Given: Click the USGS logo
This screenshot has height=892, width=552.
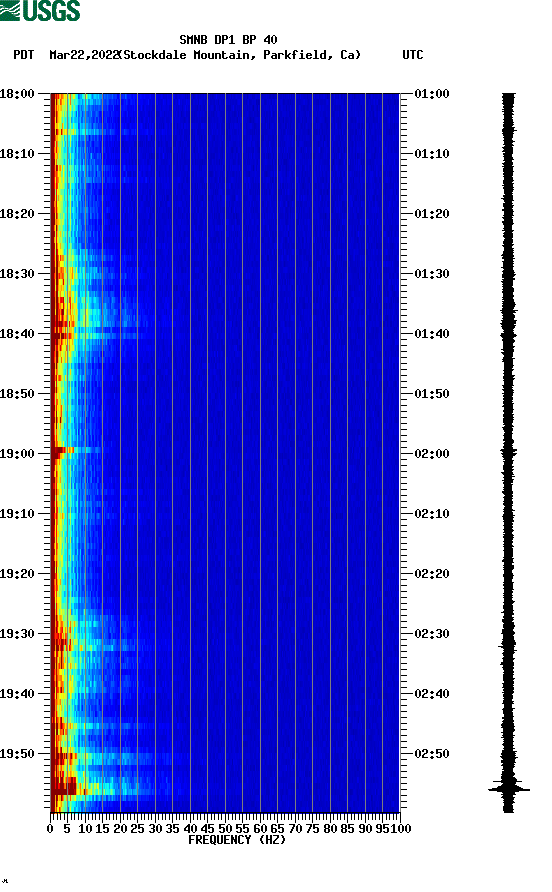Looking at the screenshot, I should 40,10.
